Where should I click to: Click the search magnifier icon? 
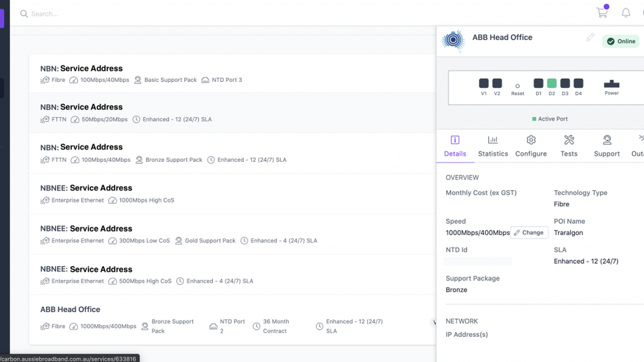pyautogui.click(x=24, y=14)
